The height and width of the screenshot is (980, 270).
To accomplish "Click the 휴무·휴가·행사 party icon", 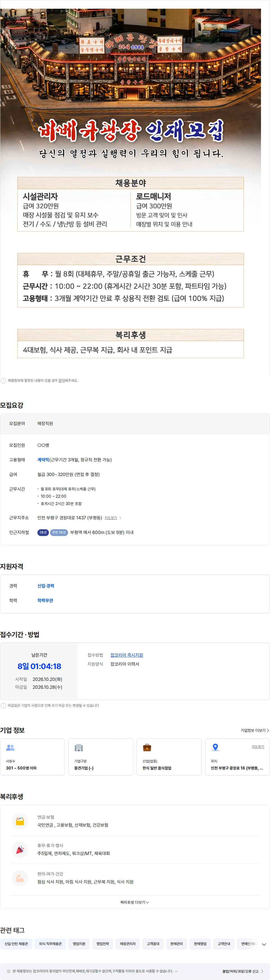I will tap(20, 849).
